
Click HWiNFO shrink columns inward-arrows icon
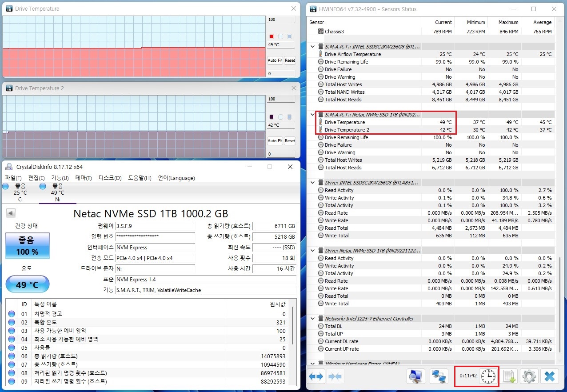[x=335, y=376]
